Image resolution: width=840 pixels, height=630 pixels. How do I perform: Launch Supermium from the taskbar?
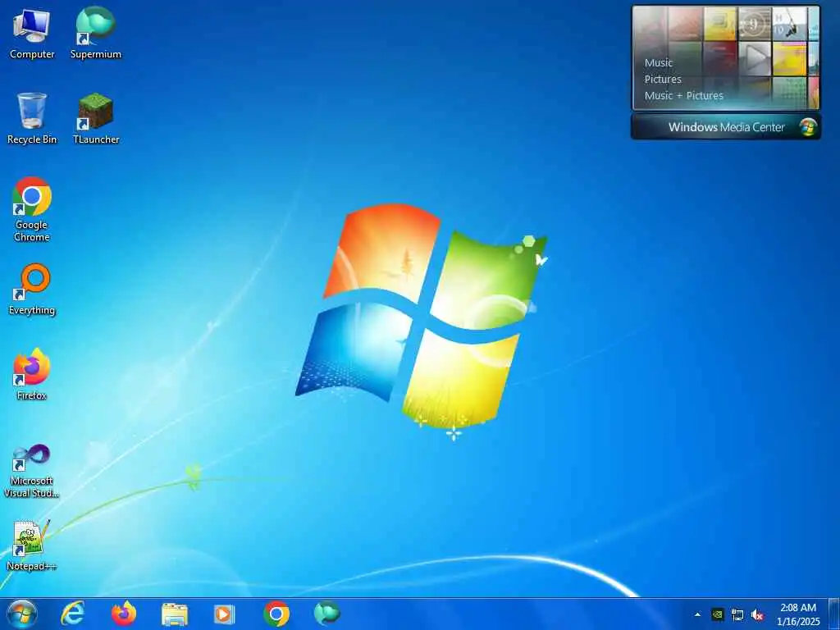click(326, 614)
